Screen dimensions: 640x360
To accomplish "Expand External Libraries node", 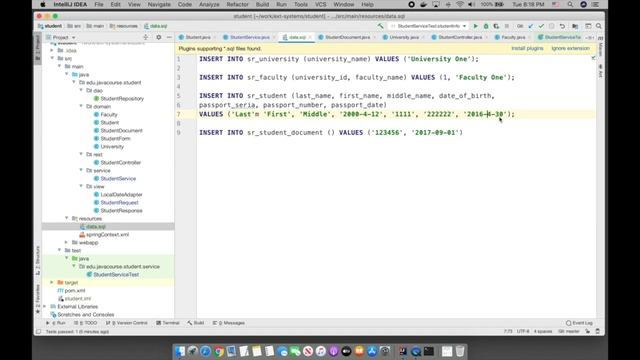I will click(x=45, y=307).
